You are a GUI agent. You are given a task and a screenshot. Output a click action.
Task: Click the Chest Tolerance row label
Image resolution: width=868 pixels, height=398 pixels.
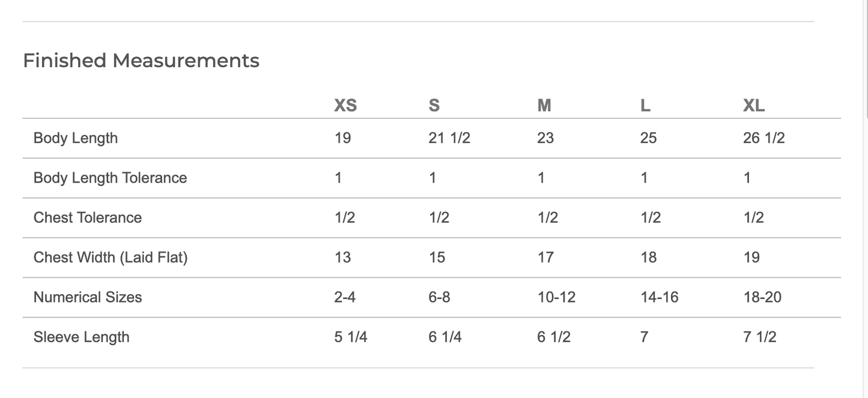(x=88, y=217)
